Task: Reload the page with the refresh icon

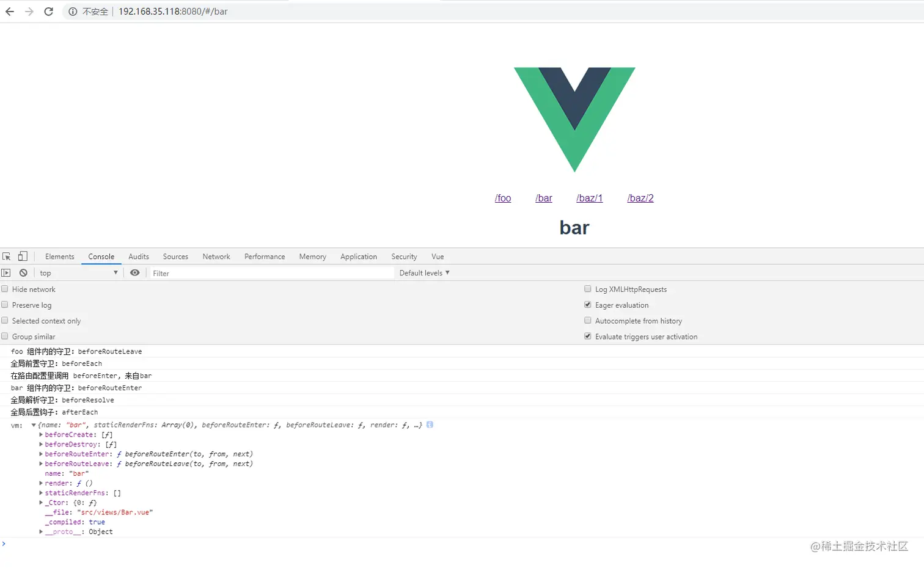Action: (49, 12)
